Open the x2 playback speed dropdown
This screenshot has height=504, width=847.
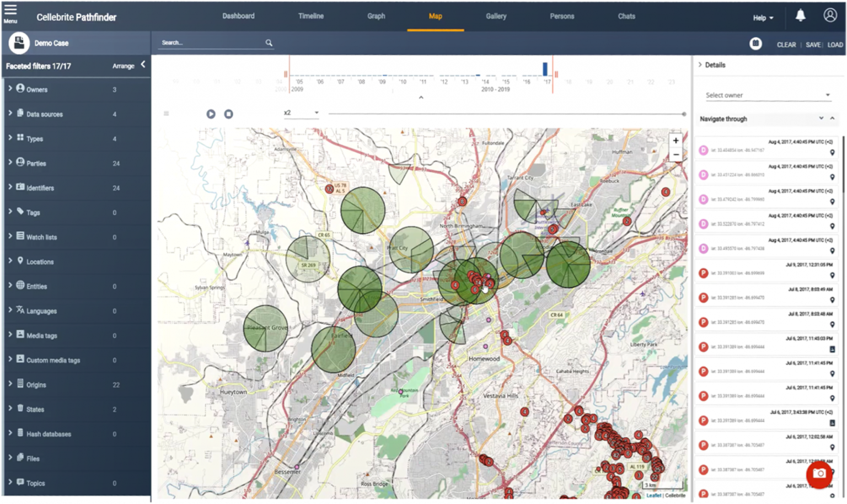pyautogui.click(x=301, y=112)
